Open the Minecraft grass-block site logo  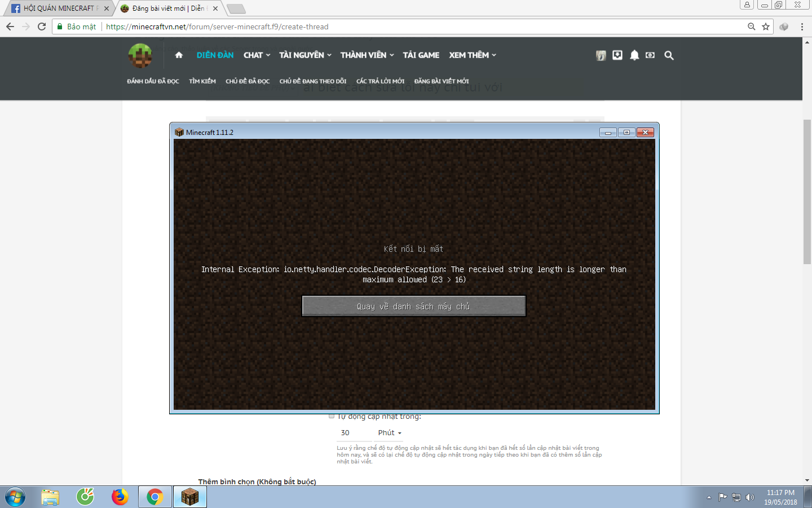click(140, 55)
